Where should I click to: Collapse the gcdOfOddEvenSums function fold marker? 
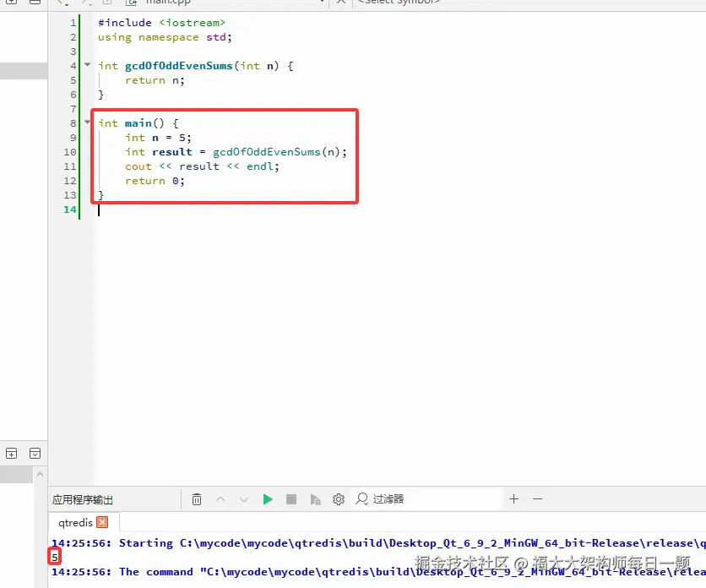point(87,65)
